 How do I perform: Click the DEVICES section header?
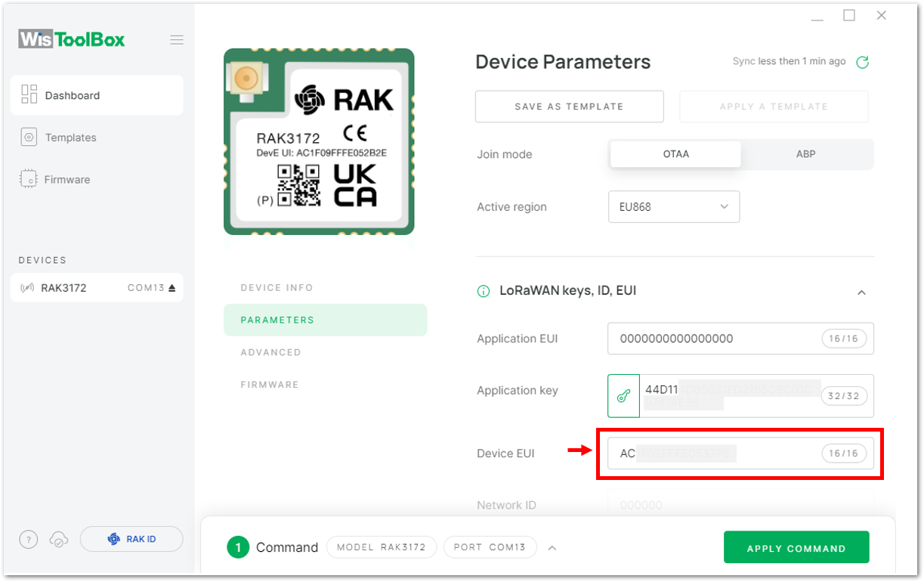tap(42, 260)
